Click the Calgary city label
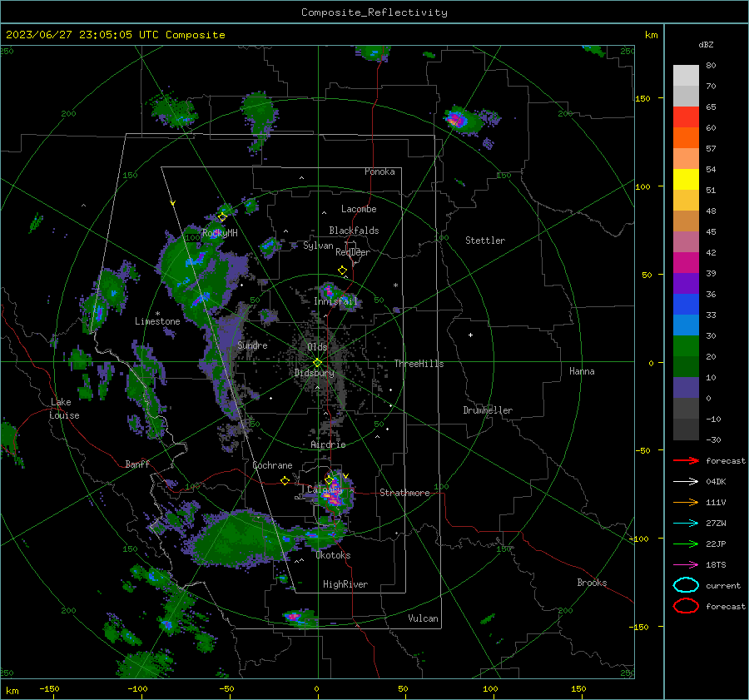This screenshot has height=700, width=749. point(325,489)
